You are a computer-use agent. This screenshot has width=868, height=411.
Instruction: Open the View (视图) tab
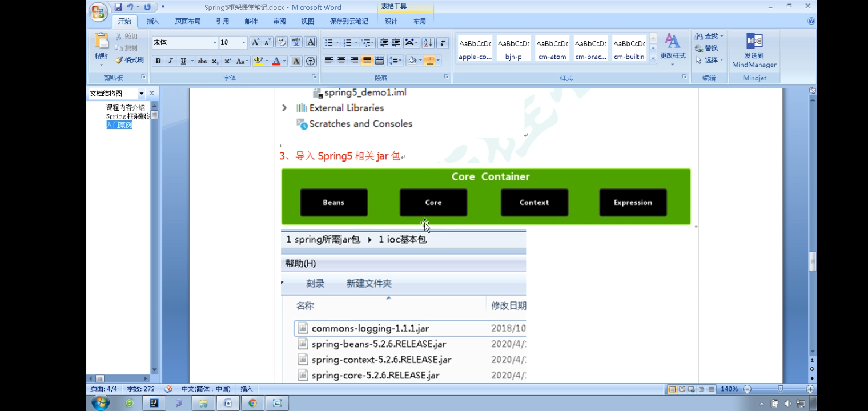click(x=308, y=21)
